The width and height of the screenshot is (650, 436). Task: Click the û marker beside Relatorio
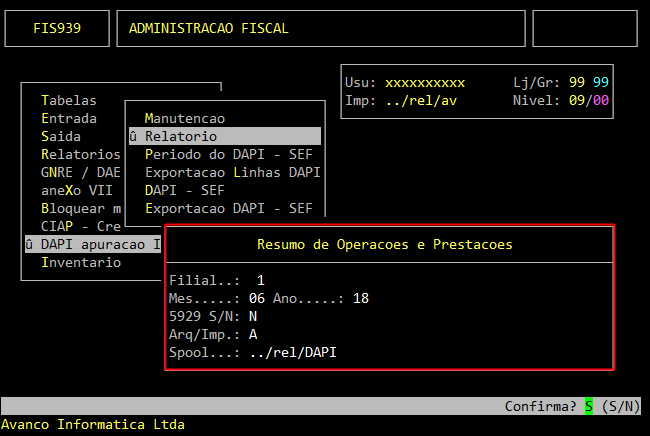tap(133, 136)
